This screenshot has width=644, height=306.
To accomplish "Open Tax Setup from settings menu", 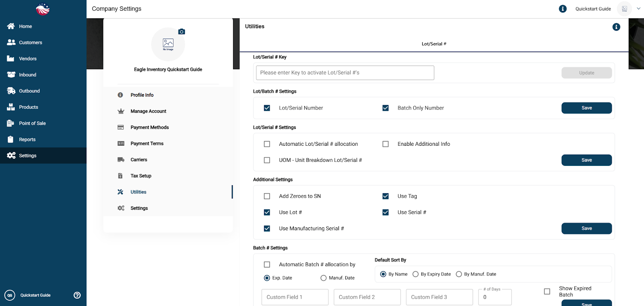I will coord(141,176).
